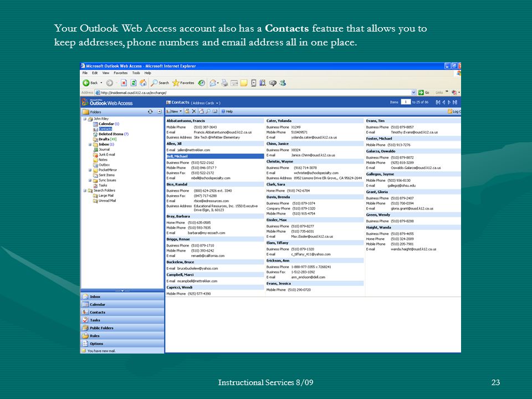Expand the Sync Issues folder
This screenshot has width=532, height=399.
90,181
